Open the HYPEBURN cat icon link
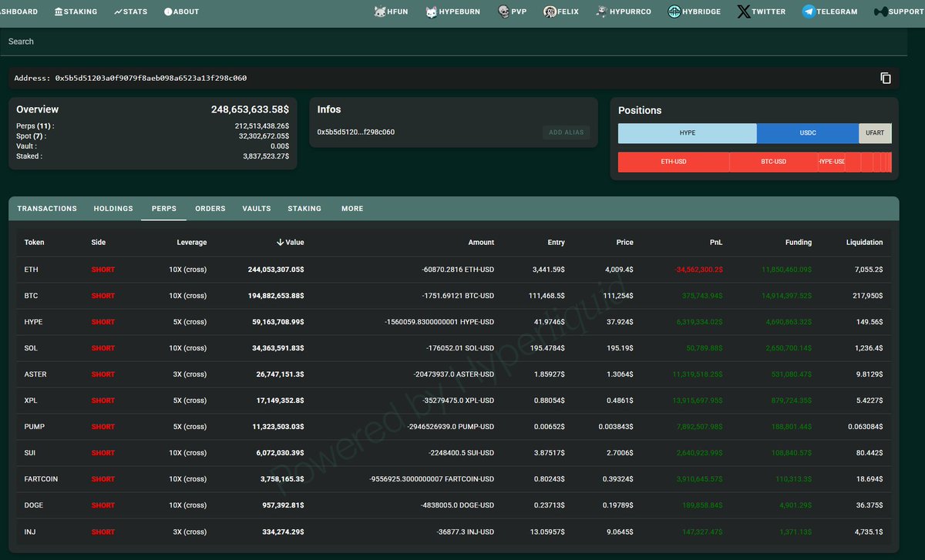 coord(432,12)
